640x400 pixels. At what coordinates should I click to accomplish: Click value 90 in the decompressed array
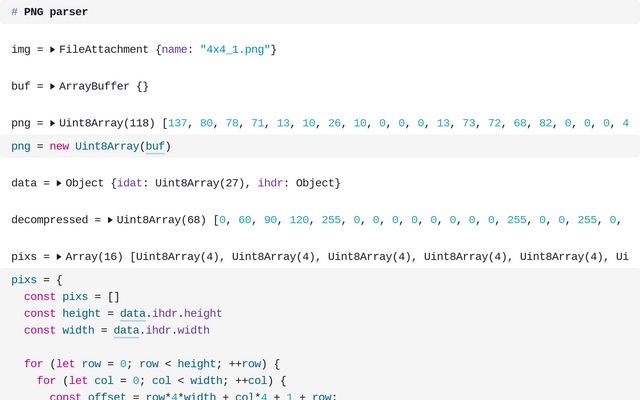(270, 220)
